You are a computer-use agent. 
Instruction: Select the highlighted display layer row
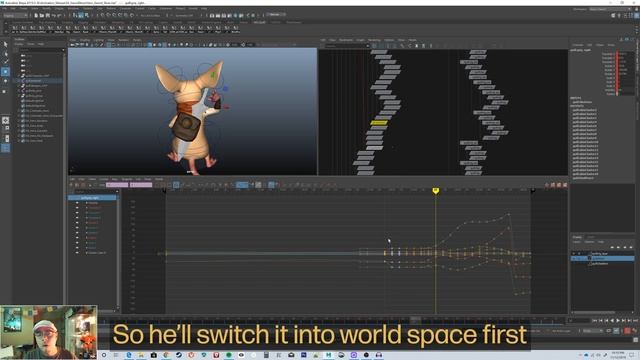coord(603,258)
